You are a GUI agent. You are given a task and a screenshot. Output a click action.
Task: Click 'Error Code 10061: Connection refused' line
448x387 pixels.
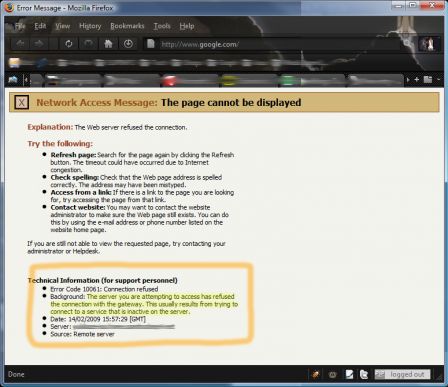104,289
